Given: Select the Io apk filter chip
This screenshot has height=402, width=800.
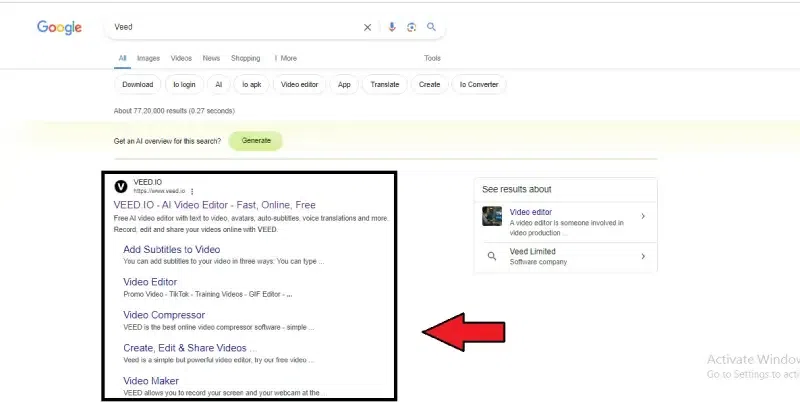Looking at the screenshot, I should 252,85.
